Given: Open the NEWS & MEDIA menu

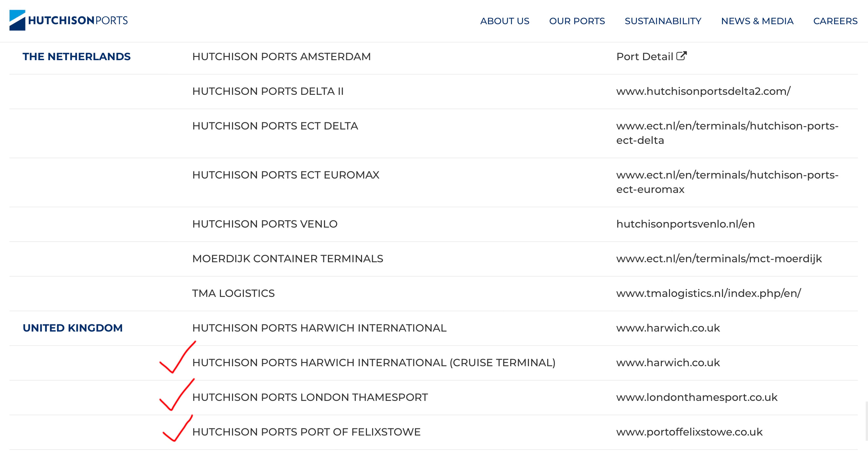Looking at the screenshot, I should pyautogui.click(x=757, y=21).
